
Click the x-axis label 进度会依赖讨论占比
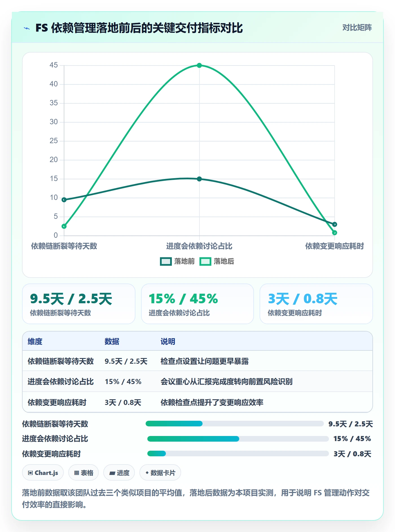(x=199, y=246)
